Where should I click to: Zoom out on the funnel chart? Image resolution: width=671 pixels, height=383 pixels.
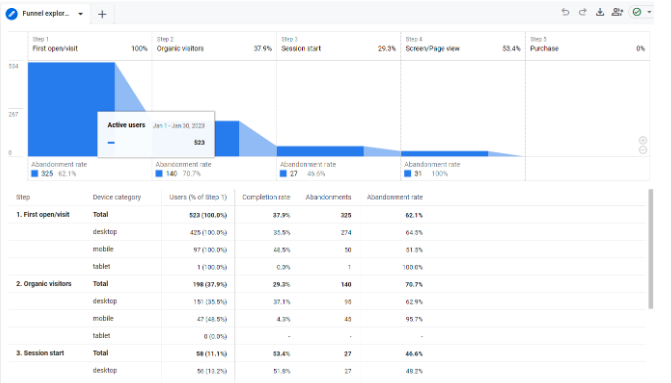tap(643, 150)
